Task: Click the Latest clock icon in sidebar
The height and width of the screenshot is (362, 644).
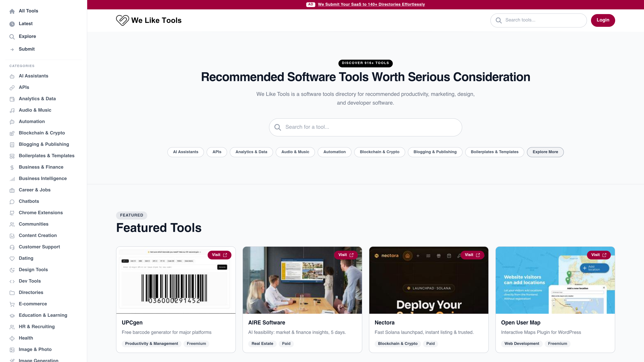Action: (12, 24)
